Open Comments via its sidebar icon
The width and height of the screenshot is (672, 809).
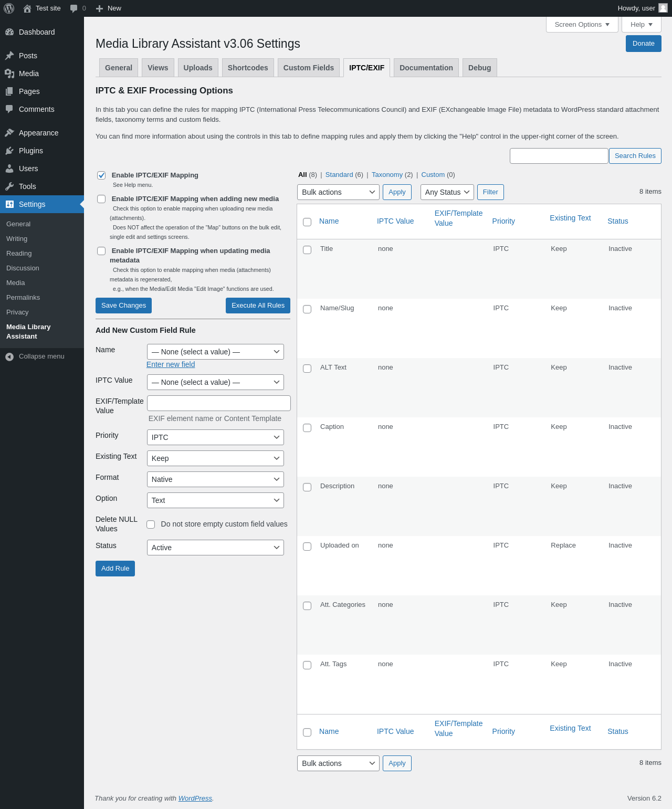tap(9, 109)
